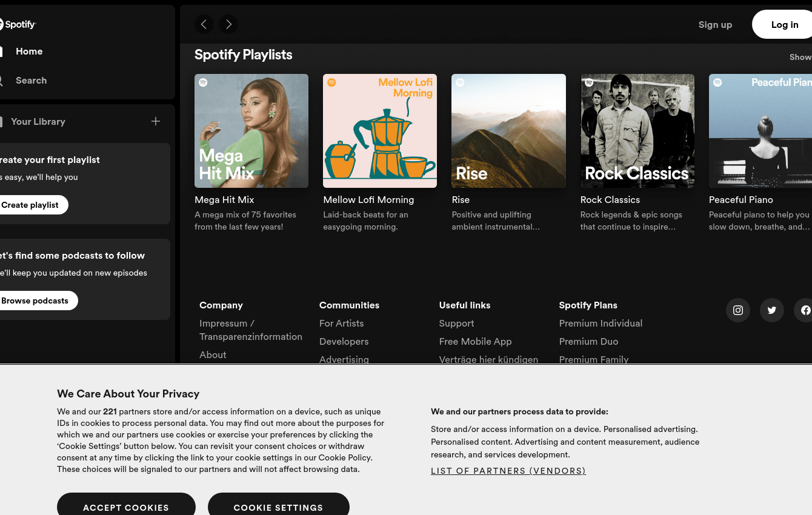Click the Mega Hit Mix title text

(224, 199)
